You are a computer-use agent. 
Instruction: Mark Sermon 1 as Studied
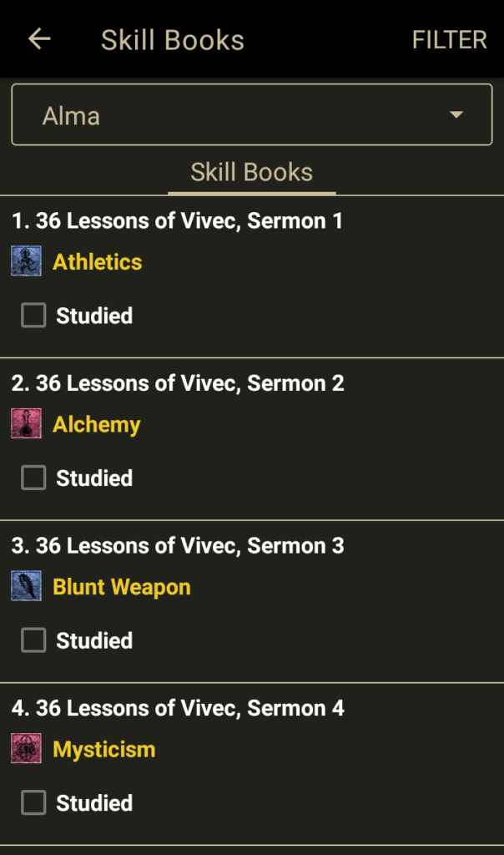(x=33, y=316)
